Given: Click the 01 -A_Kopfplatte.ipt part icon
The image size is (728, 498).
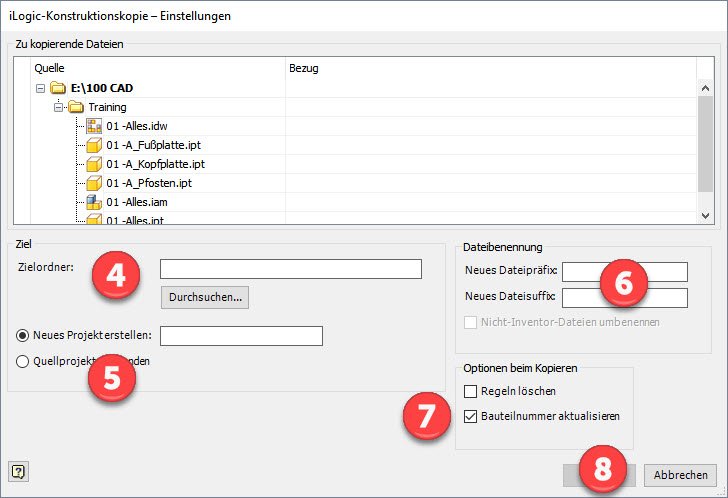Looking at the screenshot, I should [94, 164].
